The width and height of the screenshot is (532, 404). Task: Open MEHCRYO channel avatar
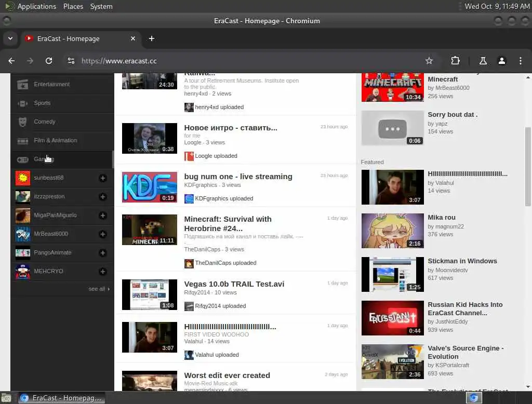[23, 272]
